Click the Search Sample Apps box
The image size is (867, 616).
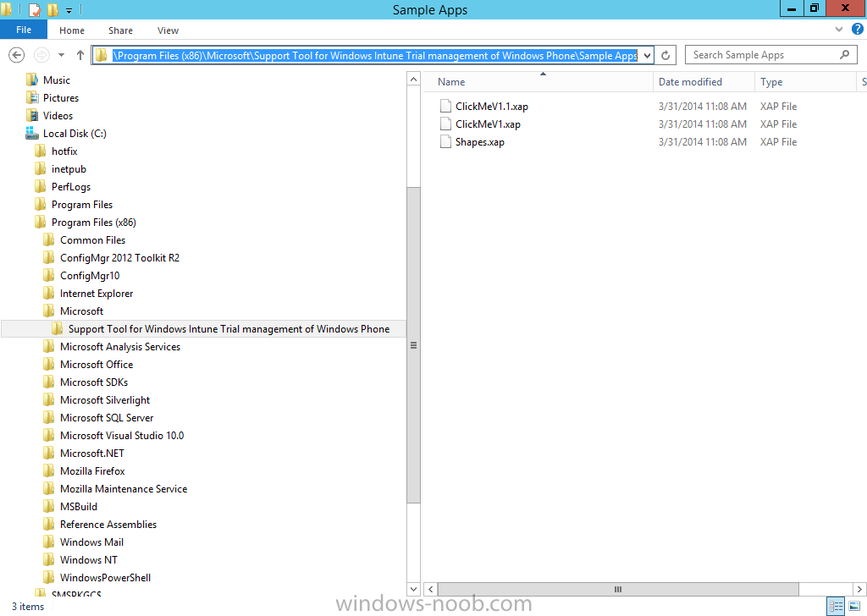[770, 55]
